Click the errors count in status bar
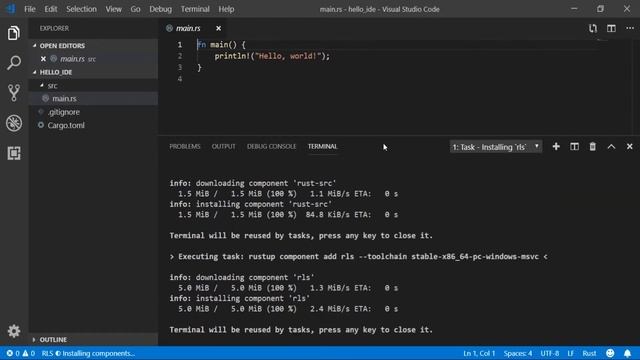Screen dimensions: 640x360 [13, 353]
